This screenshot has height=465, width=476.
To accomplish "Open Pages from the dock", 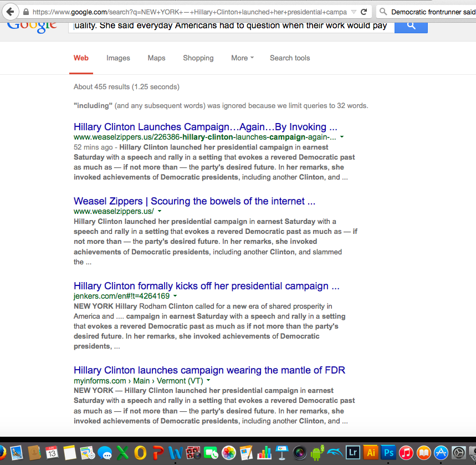I will (x=247, y=453).
